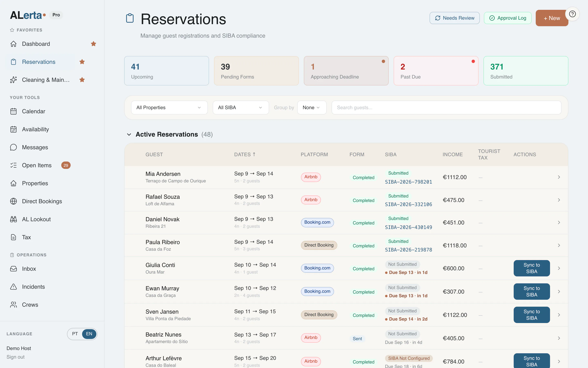Filter by the Past Due card
Screen dimensions: 588x368
click(x=436, y=71)
